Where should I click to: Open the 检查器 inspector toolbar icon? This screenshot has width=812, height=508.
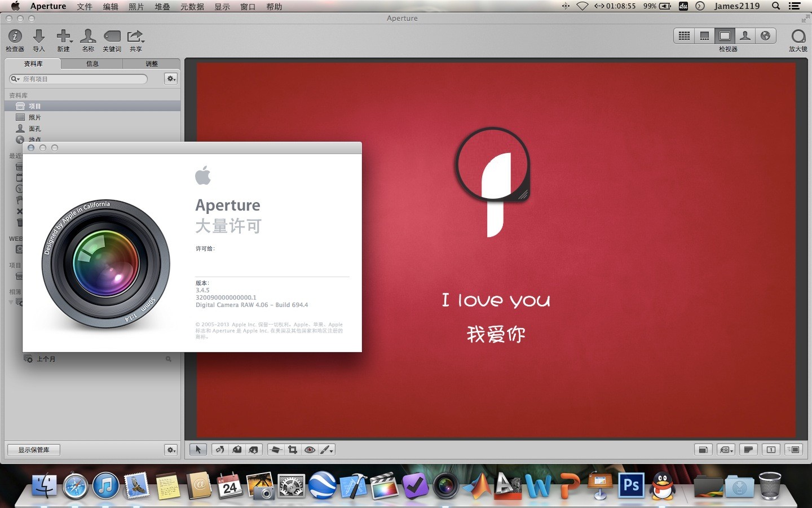click(x=15, y=37)
